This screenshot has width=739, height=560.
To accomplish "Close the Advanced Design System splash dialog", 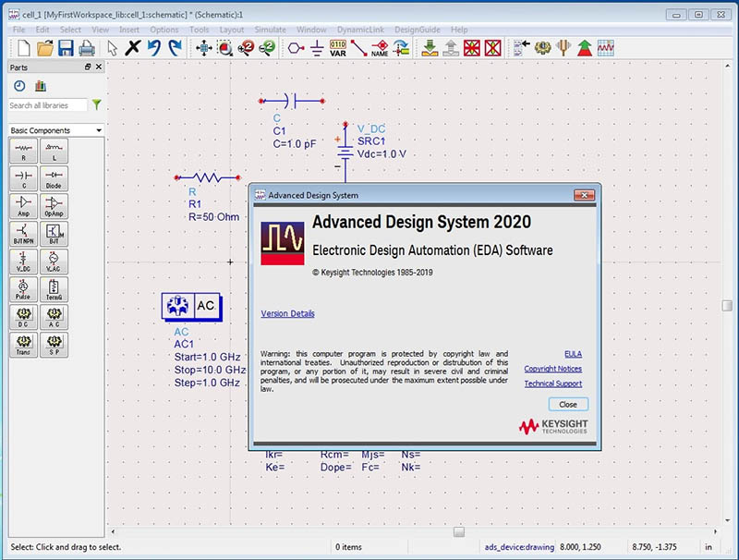I will coord(567,404).
